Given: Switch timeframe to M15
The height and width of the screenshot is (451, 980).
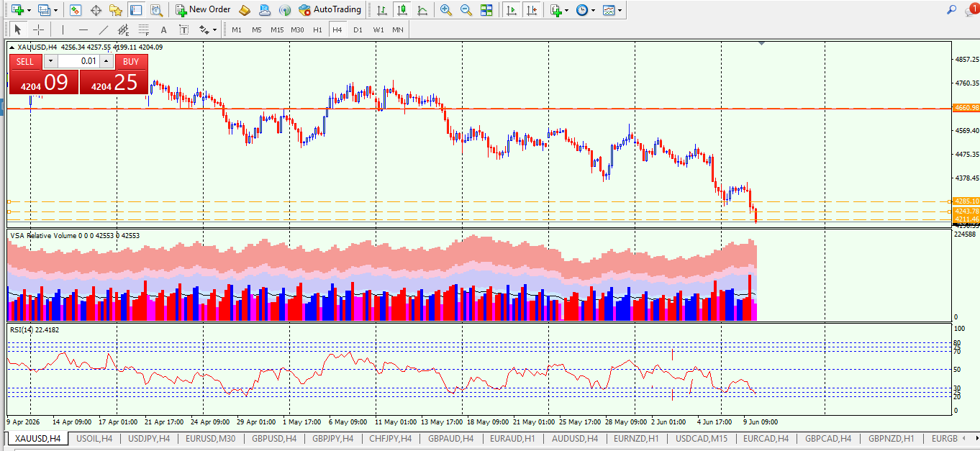Looking at the screenshot, I should coord(277,29).
